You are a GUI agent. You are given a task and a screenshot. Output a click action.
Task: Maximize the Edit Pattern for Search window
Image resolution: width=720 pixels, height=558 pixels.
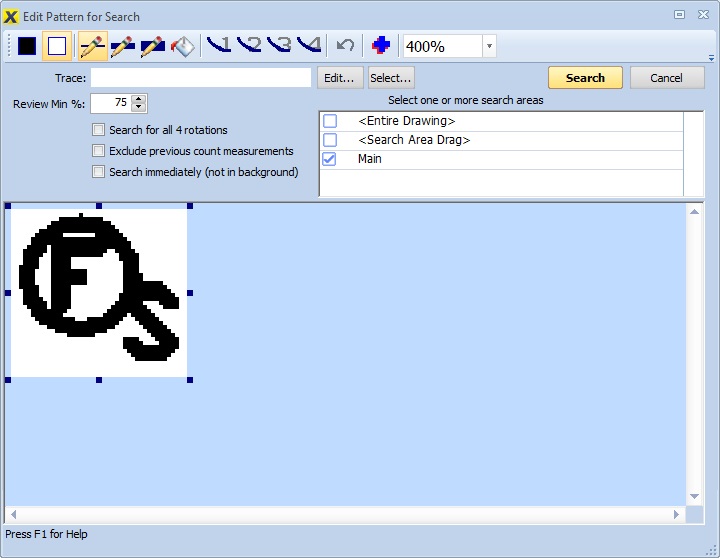pyautogui.click(x=680, y=15)
